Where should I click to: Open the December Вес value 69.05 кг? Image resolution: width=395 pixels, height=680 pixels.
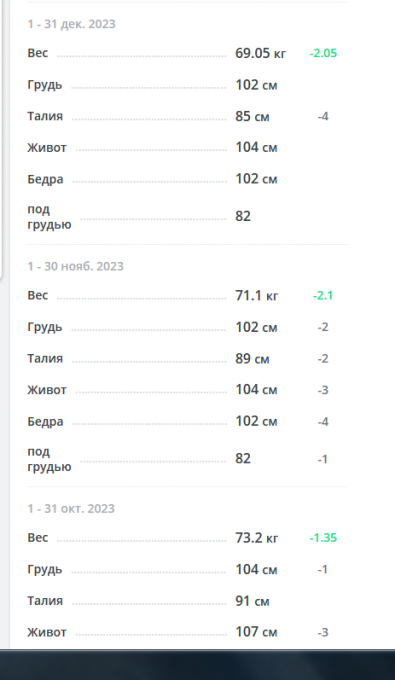point(261,53)
